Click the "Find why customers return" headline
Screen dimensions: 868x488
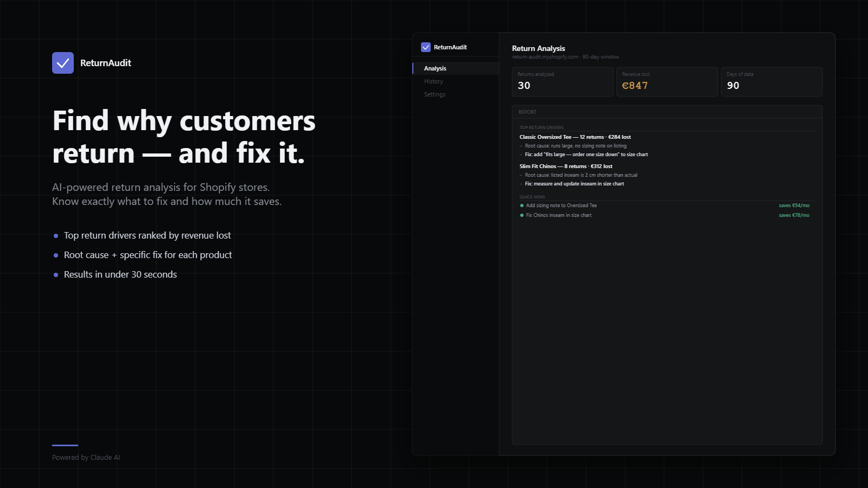[x=184, y=137]
